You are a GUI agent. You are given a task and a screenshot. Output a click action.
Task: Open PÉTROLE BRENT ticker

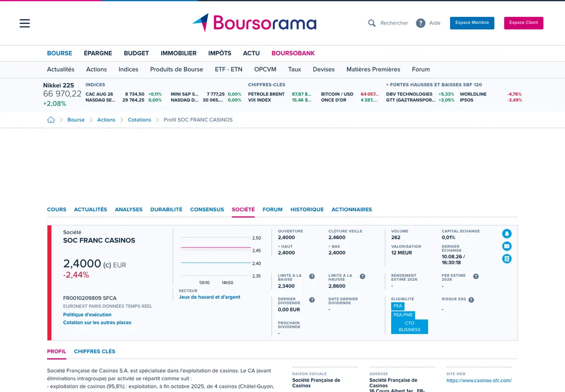[x=266, y=94]
